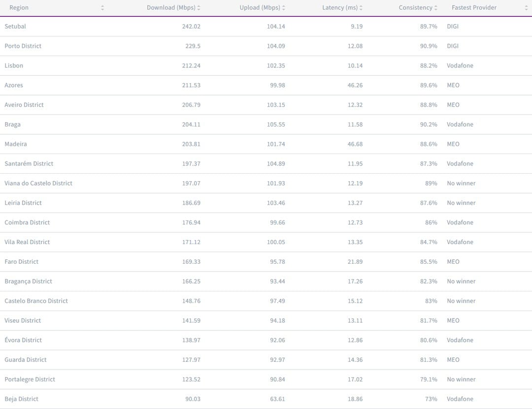Click the Lisbon region name
The height and width of the screenshot is (409, 532).
click(x=14, y=66)
